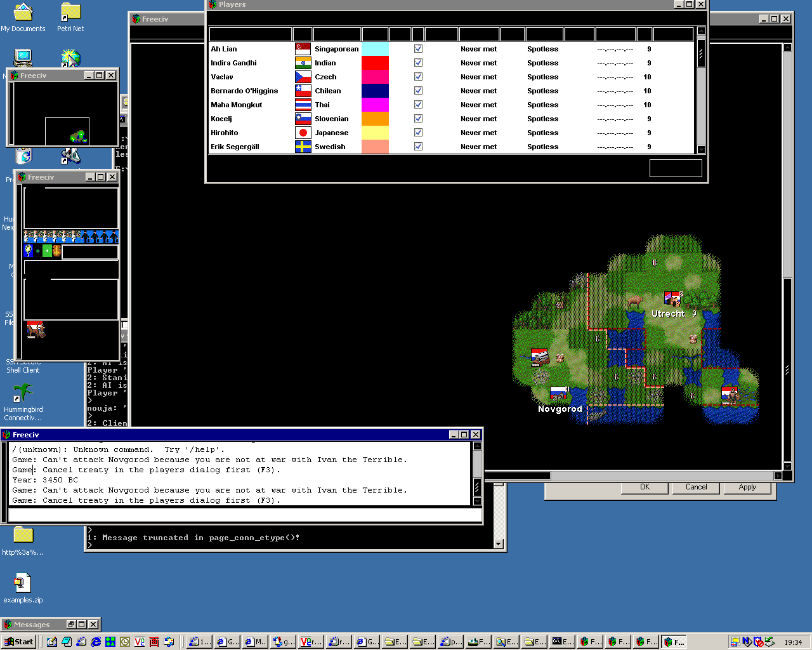Select the catapult unit west of the lake
This screenshot has height=650, width=812.
tap(540, 357)
